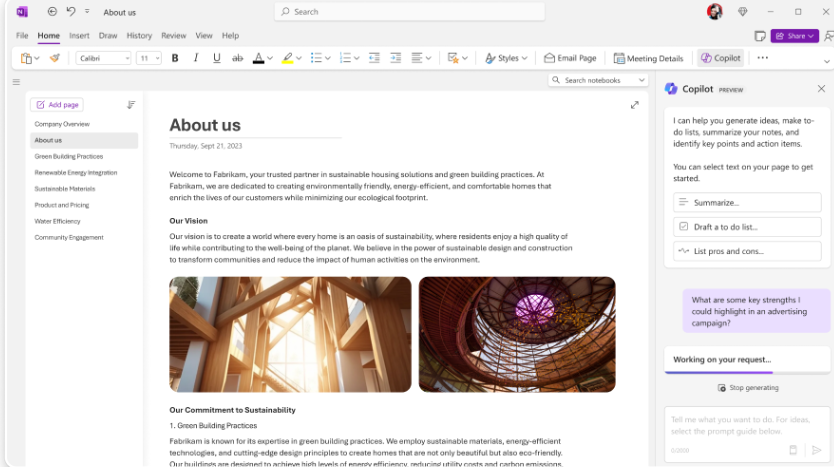834x467 pixels.
Task: Apply italic formatting
Action: click(x=196, y=58)
